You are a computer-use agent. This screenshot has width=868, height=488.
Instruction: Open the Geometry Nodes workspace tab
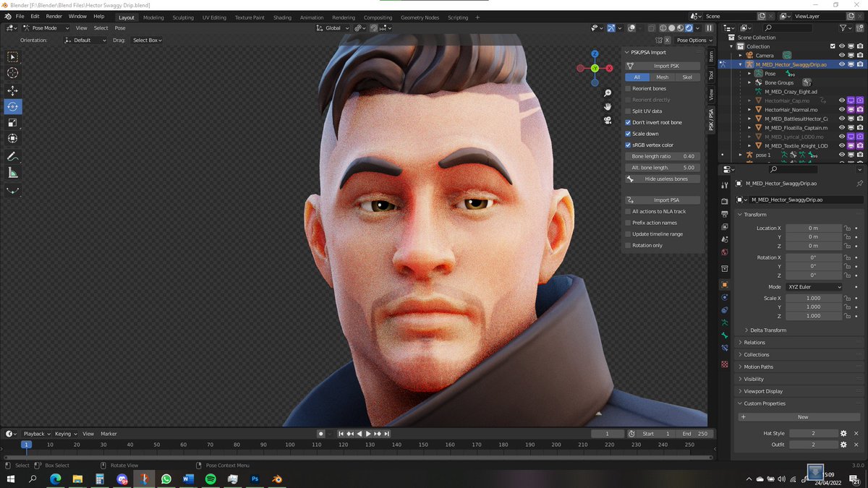point(420,17)
